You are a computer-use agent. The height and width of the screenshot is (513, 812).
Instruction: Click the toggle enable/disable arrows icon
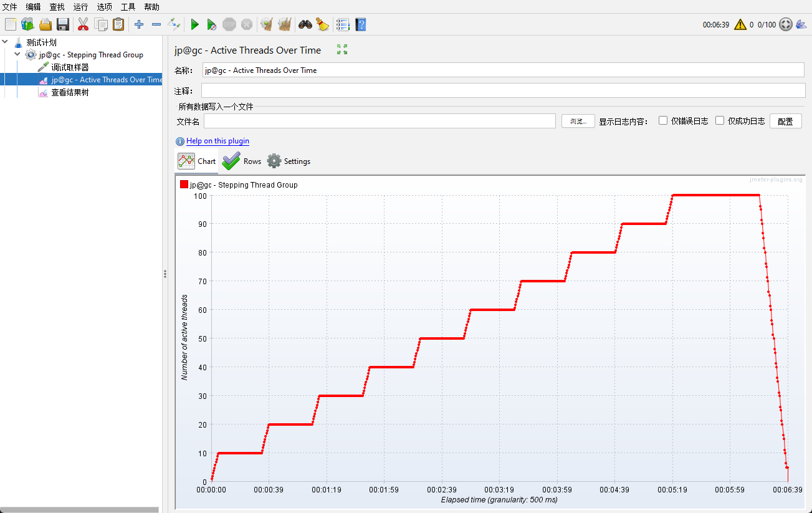click(x=174, y=24)
